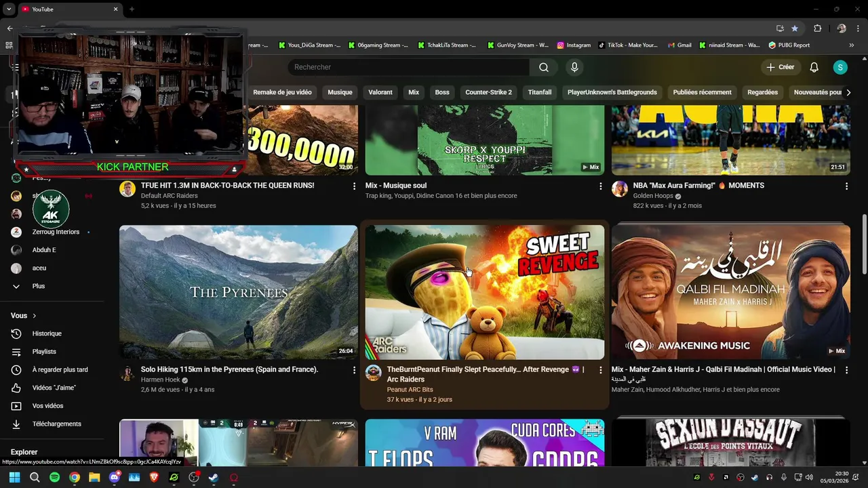Open the notifications bell in YouTube
This screenshot has width=868, height=488.
point(814,67)
